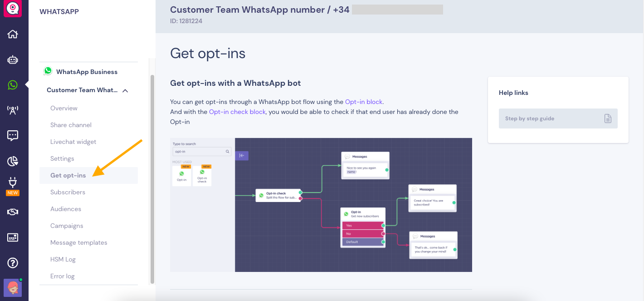The image size is (644, 301).
Task: Open the analytics pie chart icon
Action: (x=13, y=161)
